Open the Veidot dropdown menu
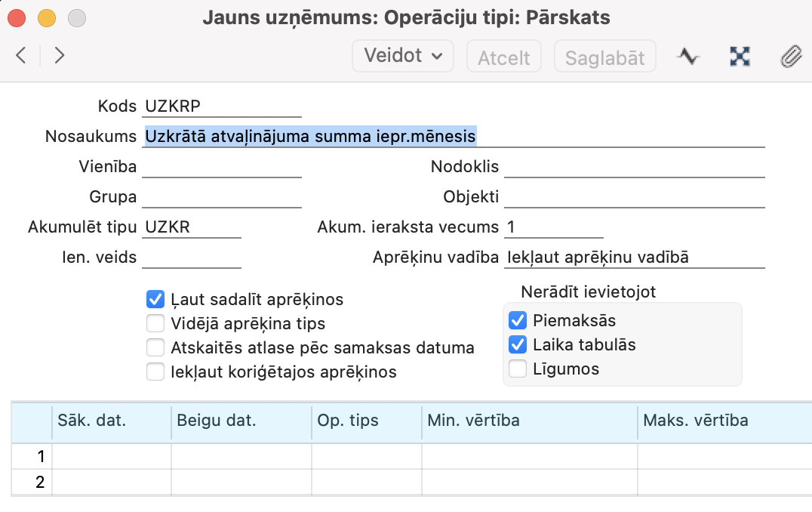This screenshot has height=512, width=812. 403,56
